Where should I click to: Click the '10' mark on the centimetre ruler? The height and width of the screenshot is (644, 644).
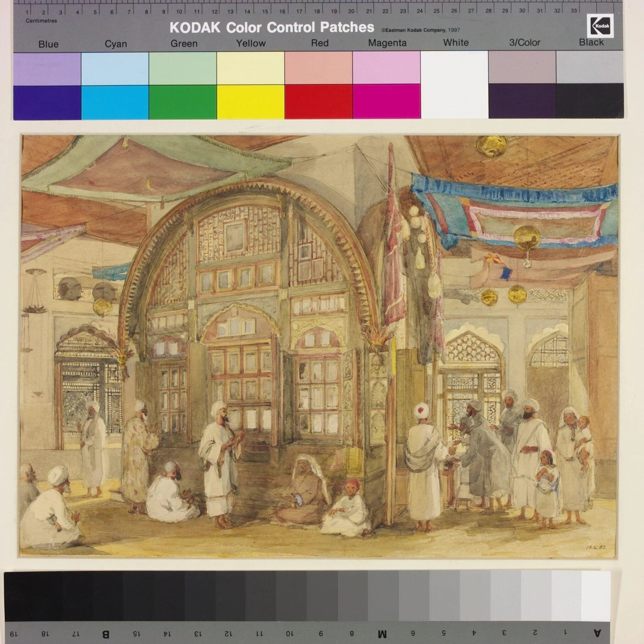[x=179, y=12]
